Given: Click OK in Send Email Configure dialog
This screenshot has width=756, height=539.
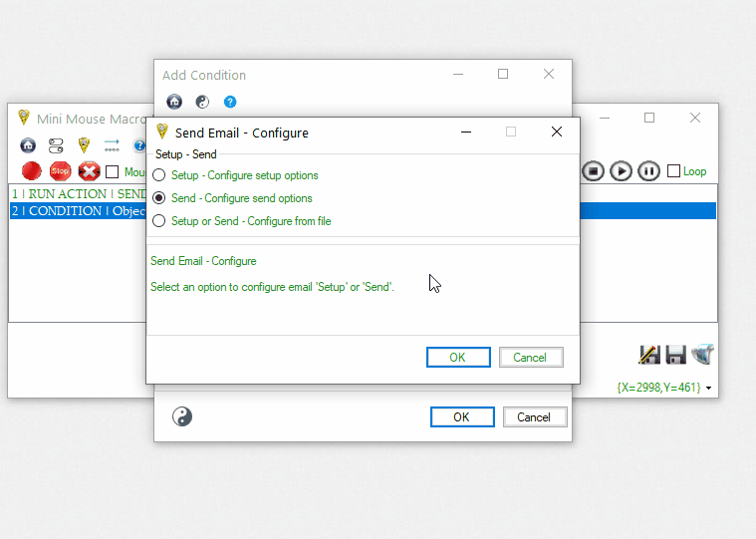Looking at the screenshot, I should pos(458,358).
